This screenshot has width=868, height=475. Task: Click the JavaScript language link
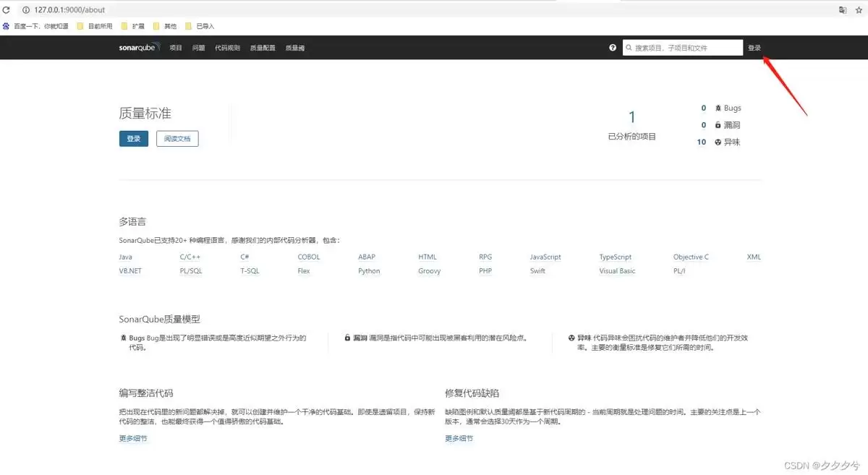point(545,257)
